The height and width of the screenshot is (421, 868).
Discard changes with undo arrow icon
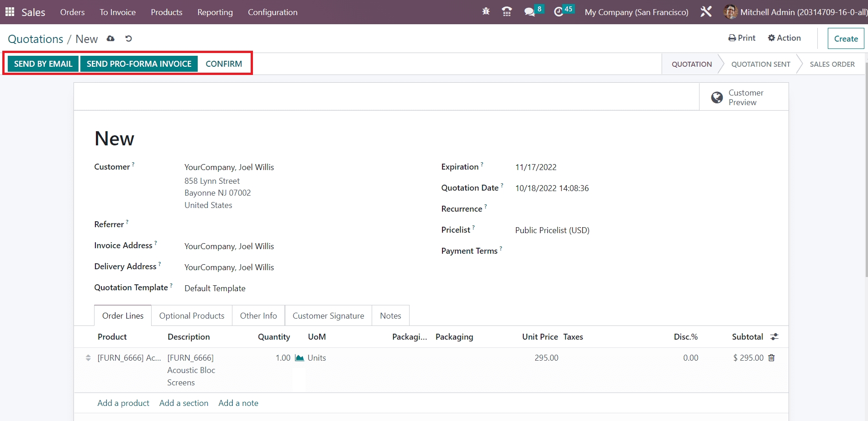[129, 39]
